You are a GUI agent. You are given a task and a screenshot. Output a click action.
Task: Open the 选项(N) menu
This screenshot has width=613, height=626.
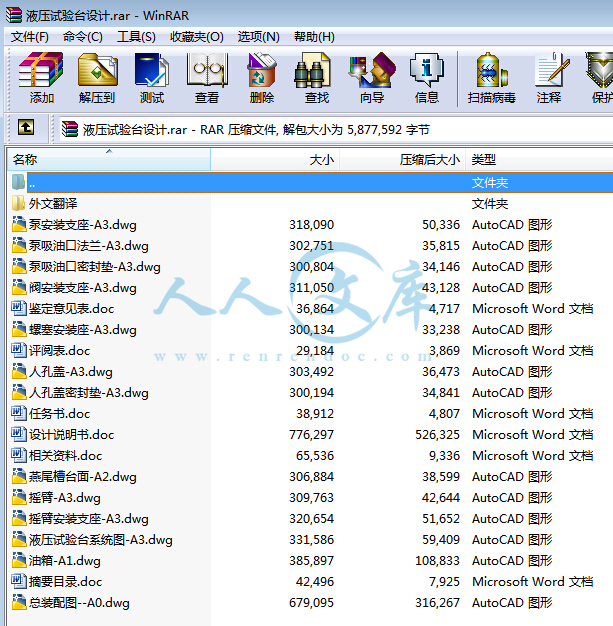[x=258, y=37]
